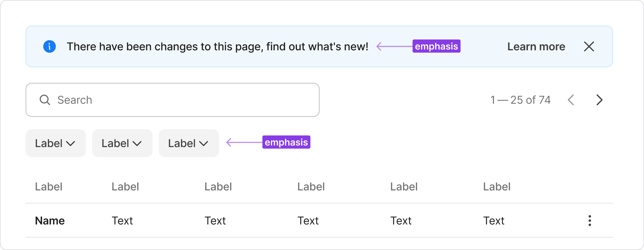The image size is (644, 250).
Task: Click the first Text cell in the row
Action: (x=122, y=221)
